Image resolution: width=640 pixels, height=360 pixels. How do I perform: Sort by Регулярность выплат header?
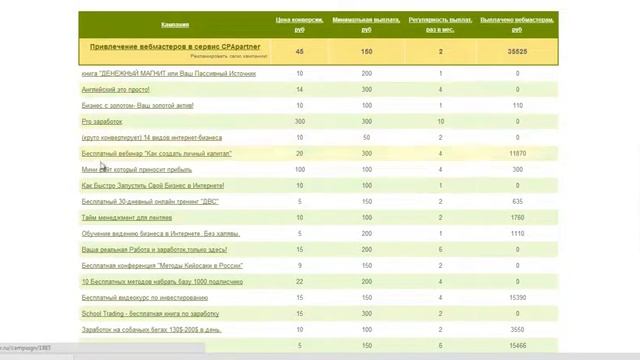440,24
